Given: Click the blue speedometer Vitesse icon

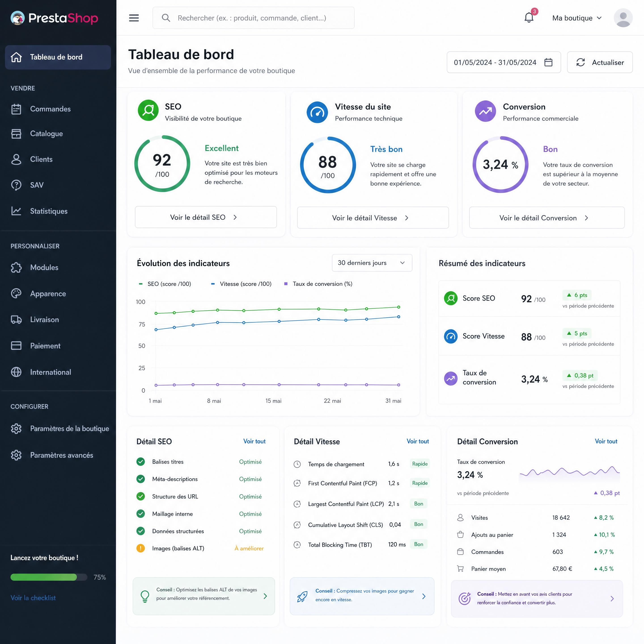Looking at the screenshot, I should tap(317, 112).
